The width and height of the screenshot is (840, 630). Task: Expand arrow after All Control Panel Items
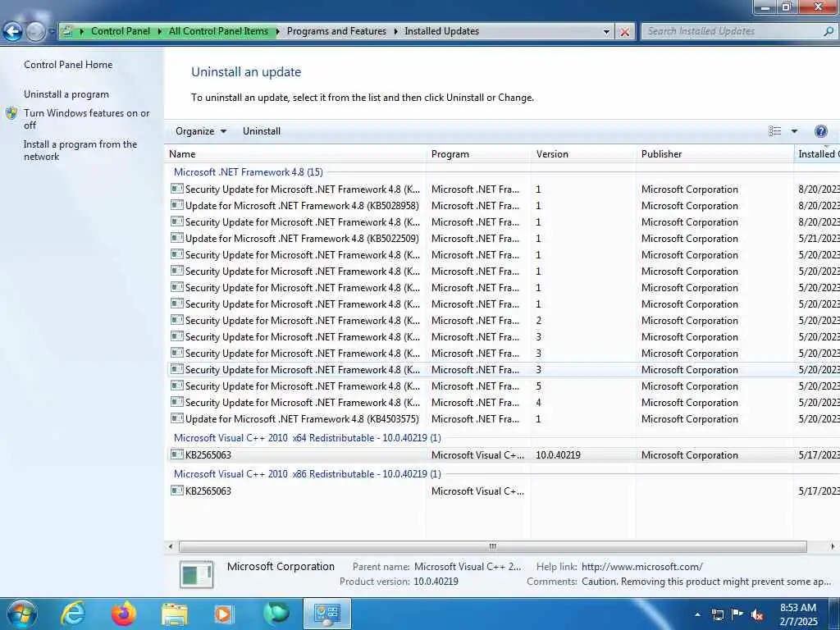point(277,32)
